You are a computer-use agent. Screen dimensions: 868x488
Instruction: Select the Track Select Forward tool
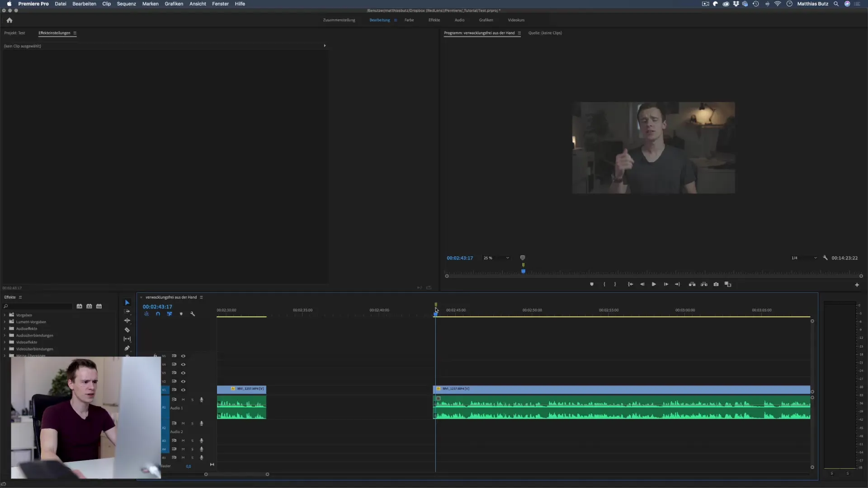127,311
